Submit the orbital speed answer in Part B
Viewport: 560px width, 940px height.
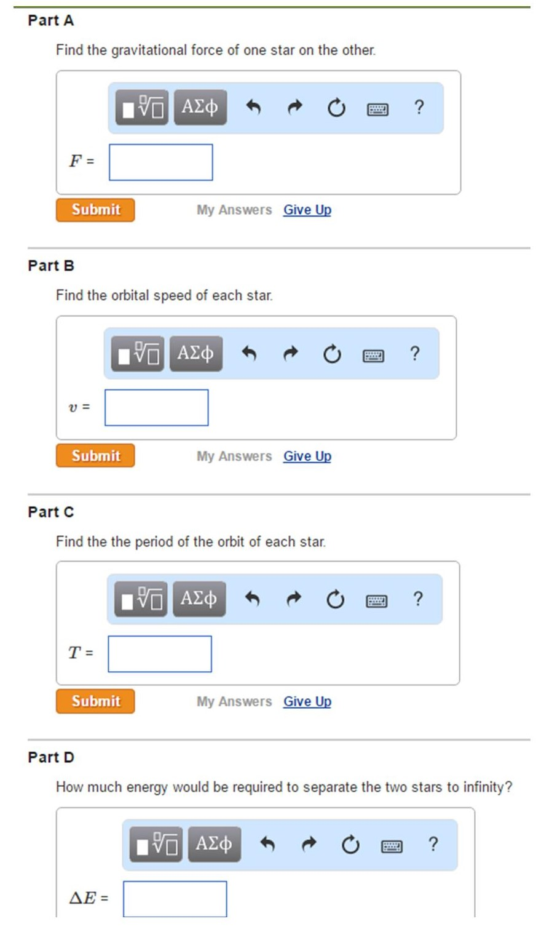(95, 456)
